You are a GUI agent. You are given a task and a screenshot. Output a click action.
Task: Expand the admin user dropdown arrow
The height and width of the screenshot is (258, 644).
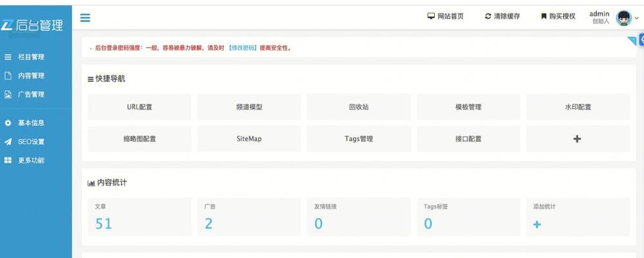click(637, 18)
